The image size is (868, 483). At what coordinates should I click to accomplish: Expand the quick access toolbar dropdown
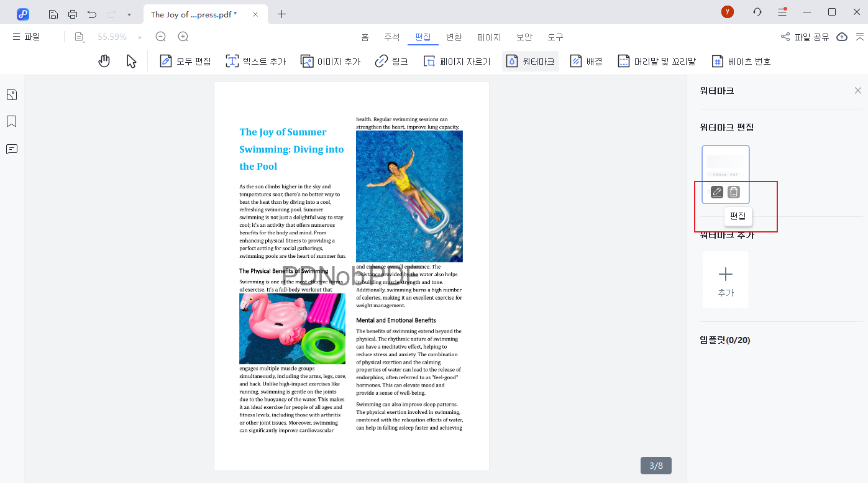click(x=129, y=14)
